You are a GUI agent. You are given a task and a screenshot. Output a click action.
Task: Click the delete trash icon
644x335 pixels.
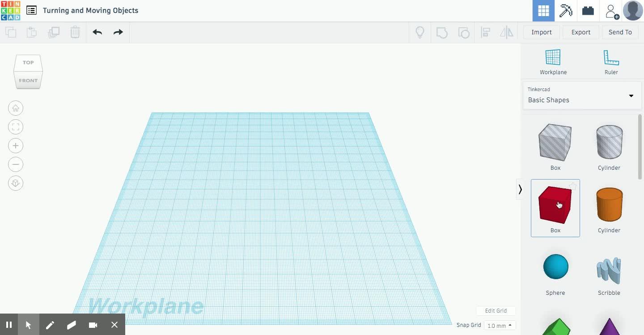pyautogui.click(x=75, y=32)
